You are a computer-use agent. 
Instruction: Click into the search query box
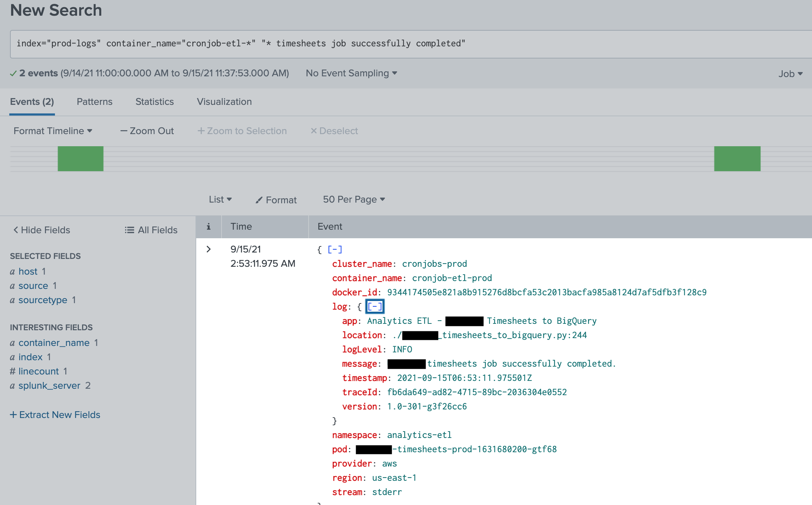click(410, 44)
